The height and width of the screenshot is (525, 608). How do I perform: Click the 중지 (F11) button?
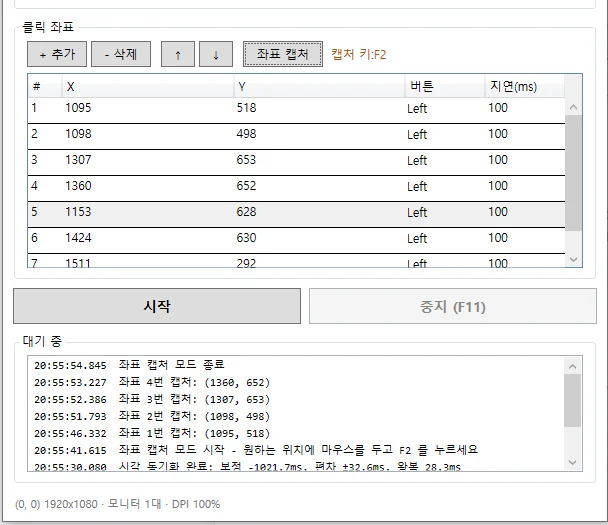tap(453, 306)
